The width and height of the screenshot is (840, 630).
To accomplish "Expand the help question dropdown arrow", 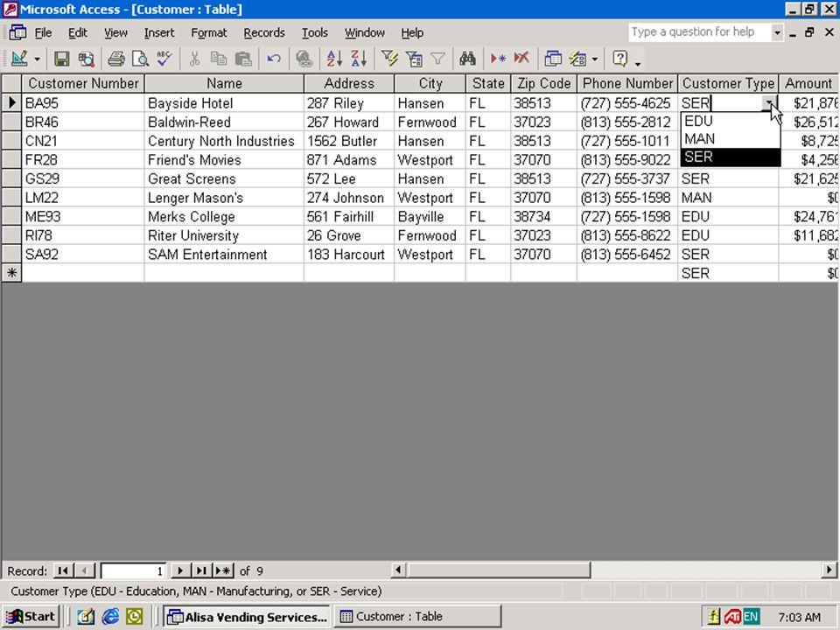I will tap(777, 32).
